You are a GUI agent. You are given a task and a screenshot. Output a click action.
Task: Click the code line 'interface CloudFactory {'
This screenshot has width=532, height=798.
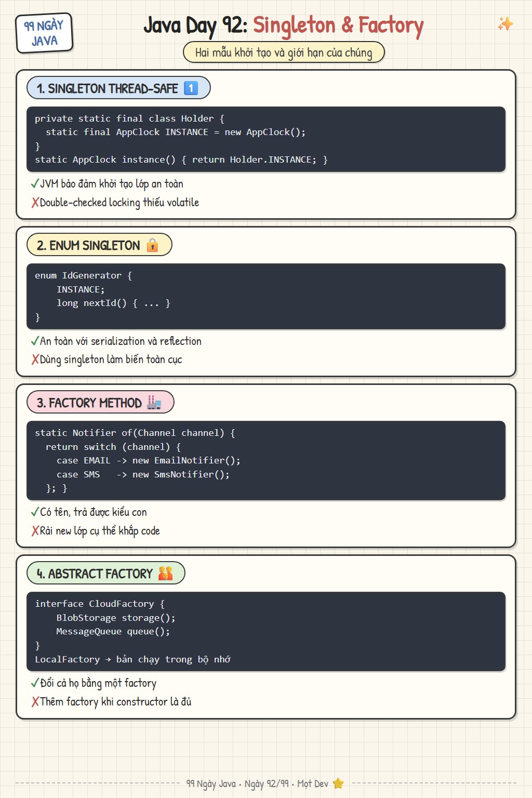(100, 604)
